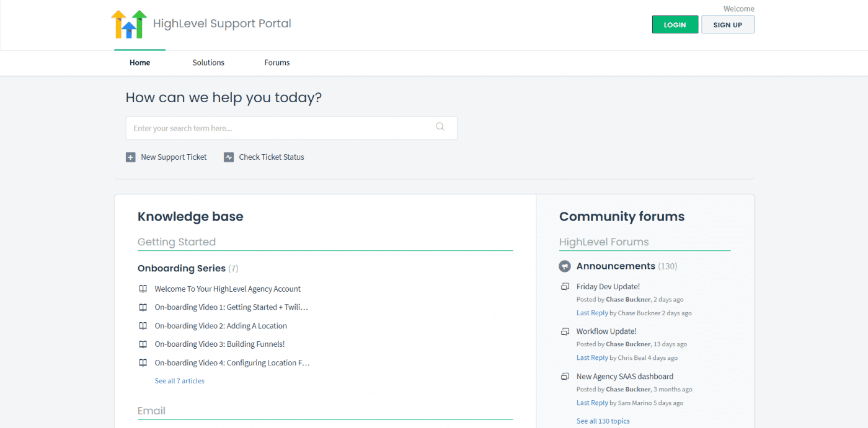This screenshot has height=428, width=868.
Task: Click Last Reply by Sam Marino
Action: [592, 403]
